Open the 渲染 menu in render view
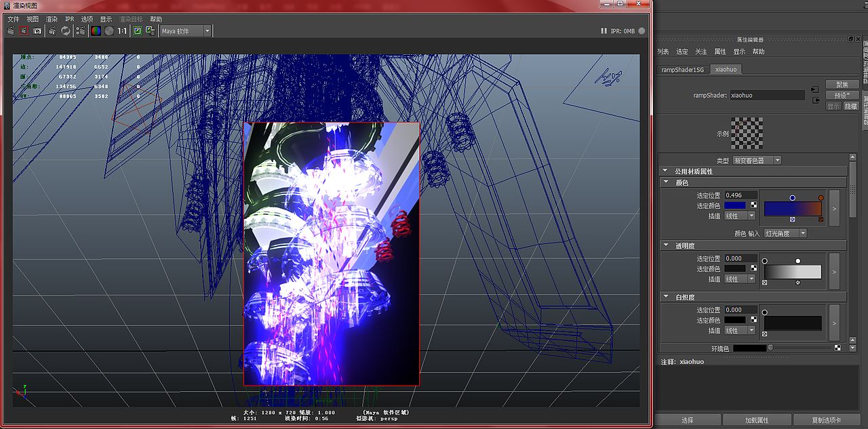 52,20
